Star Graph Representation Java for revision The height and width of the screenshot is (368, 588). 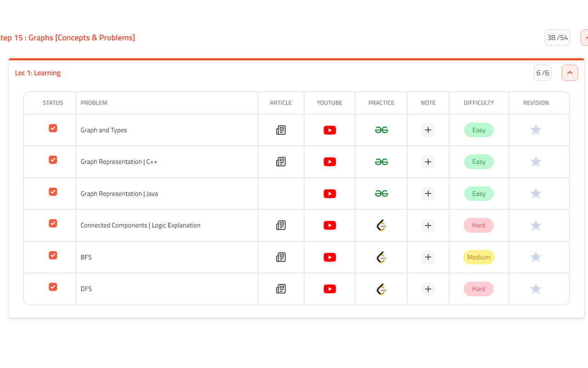point(536,193)
